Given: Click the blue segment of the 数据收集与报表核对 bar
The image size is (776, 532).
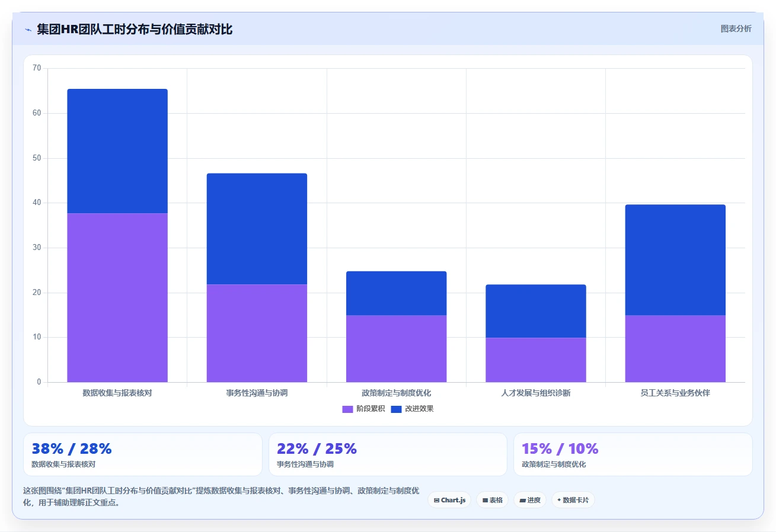Looking at the screenshot, I should click(x=117, y=151).
